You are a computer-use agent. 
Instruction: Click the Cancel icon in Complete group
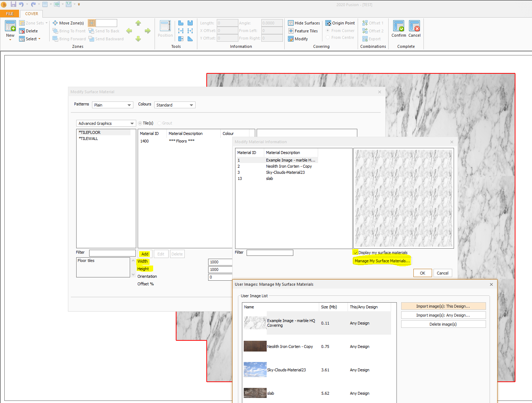(414, 27)
